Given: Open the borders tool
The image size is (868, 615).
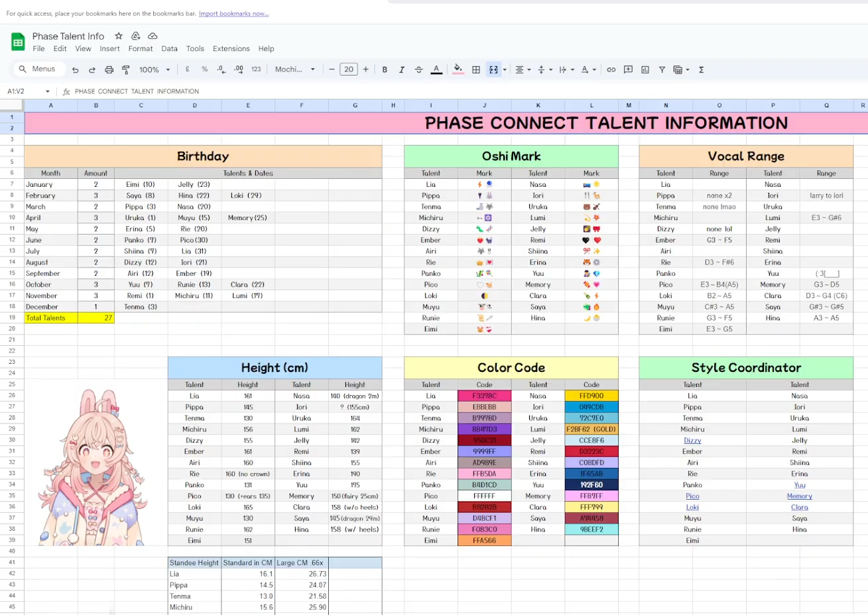Looking at the screenshot, I should tap(476, 70).
